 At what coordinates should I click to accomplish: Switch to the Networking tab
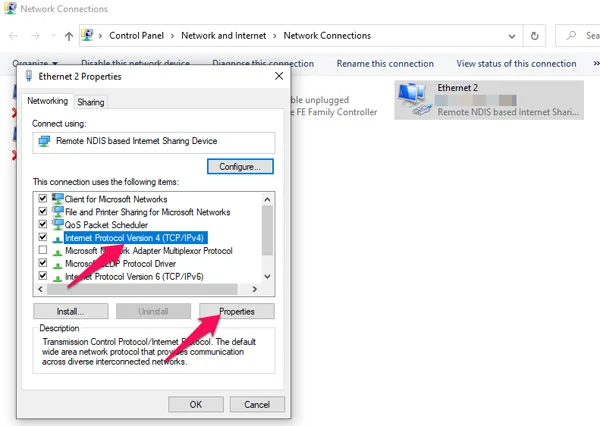point(47,101)
